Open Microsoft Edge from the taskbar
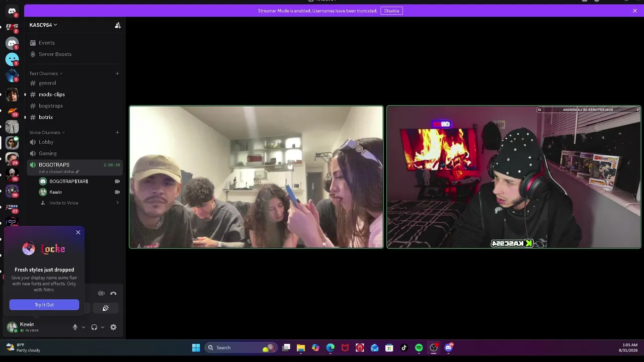 (330, 347)
